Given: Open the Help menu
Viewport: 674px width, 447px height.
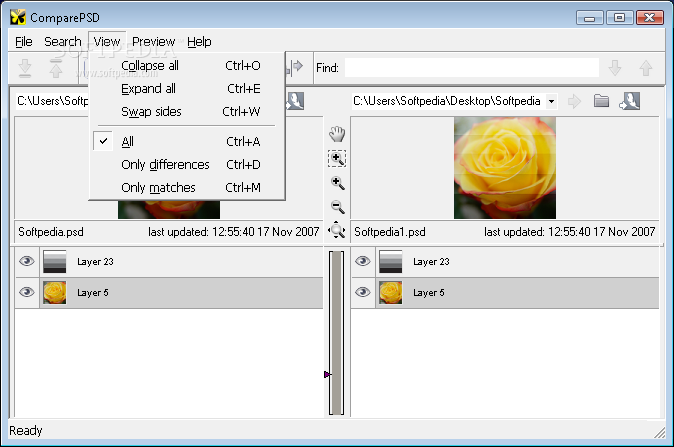Looking at the screenshot, I should [x=199, y=42].
